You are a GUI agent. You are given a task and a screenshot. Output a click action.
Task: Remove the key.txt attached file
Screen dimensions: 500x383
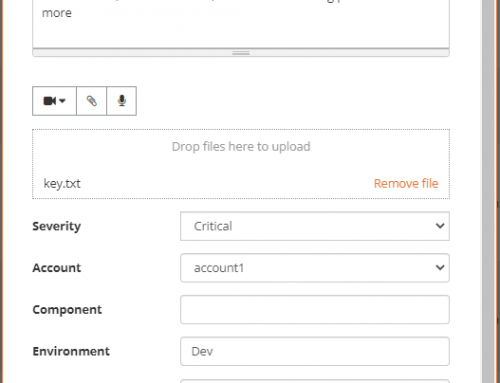coord(406,183)
